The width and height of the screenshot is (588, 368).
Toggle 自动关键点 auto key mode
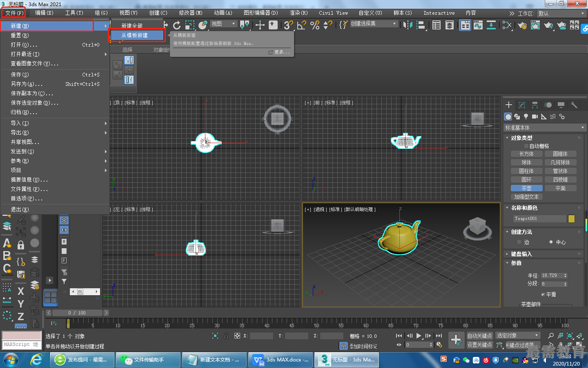click(480, 336)
